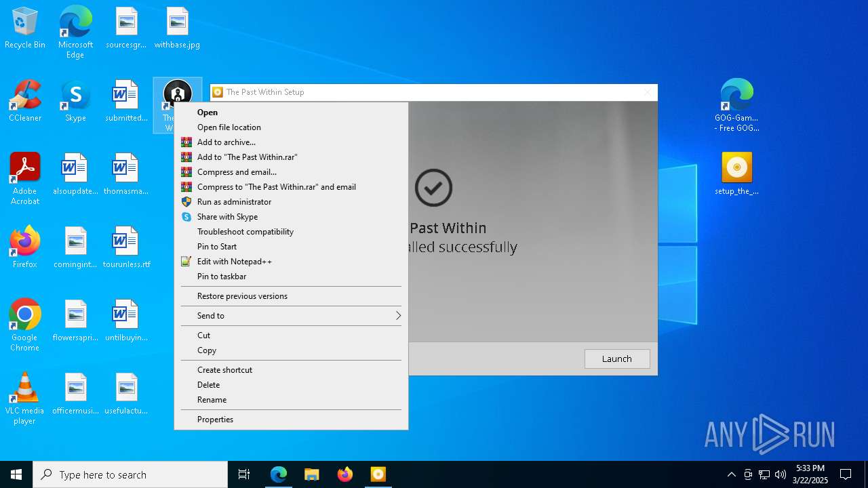Show hidden system tray icons
Image resolution: width=868 pixels, height=488 pixels.
click(731, 474)
